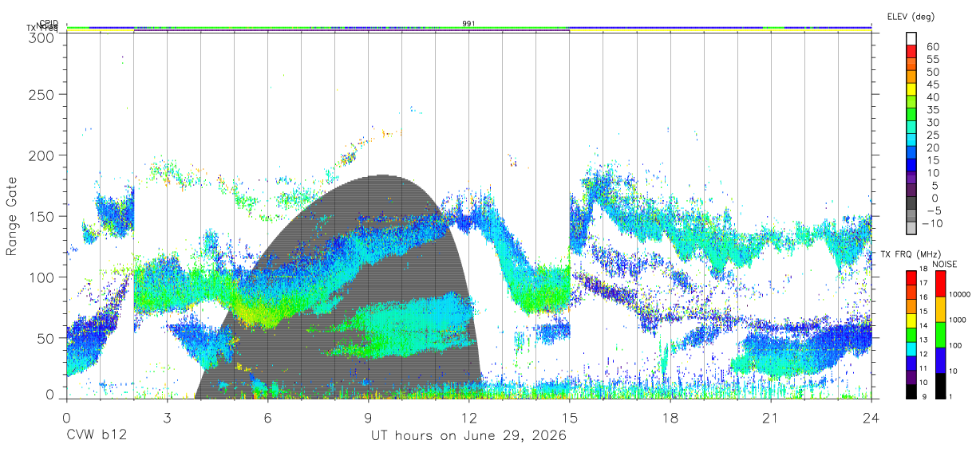
Task: Select the black segment of NOISE colorbar
Action: point(940,386)
